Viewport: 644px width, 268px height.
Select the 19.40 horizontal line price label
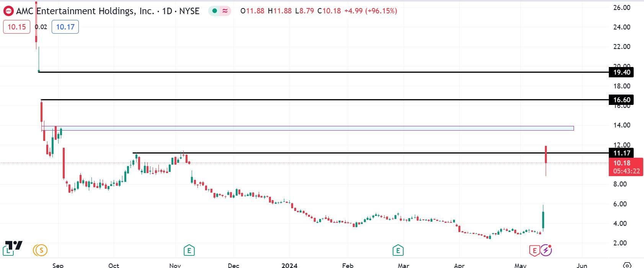pos(621,72)
